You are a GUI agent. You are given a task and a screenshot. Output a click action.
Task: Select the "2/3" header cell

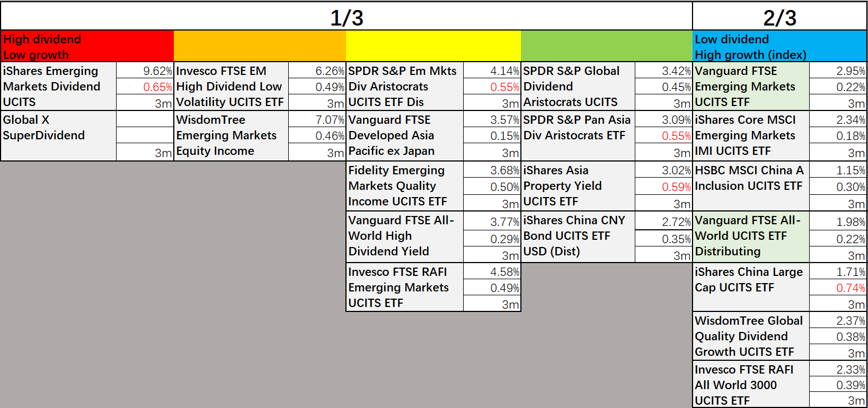pos(779,17)
